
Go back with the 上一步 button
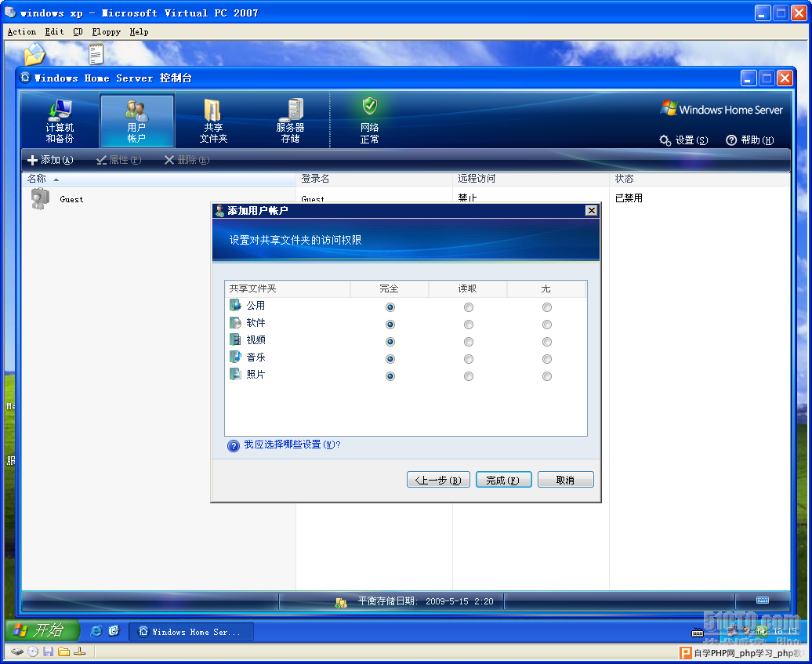point(438,480)
